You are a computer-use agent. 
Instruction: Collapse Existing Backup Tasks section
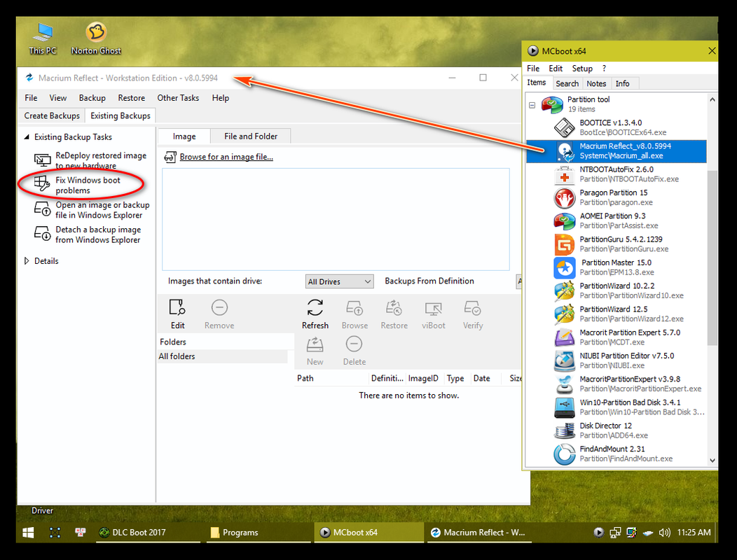(27, 136)
